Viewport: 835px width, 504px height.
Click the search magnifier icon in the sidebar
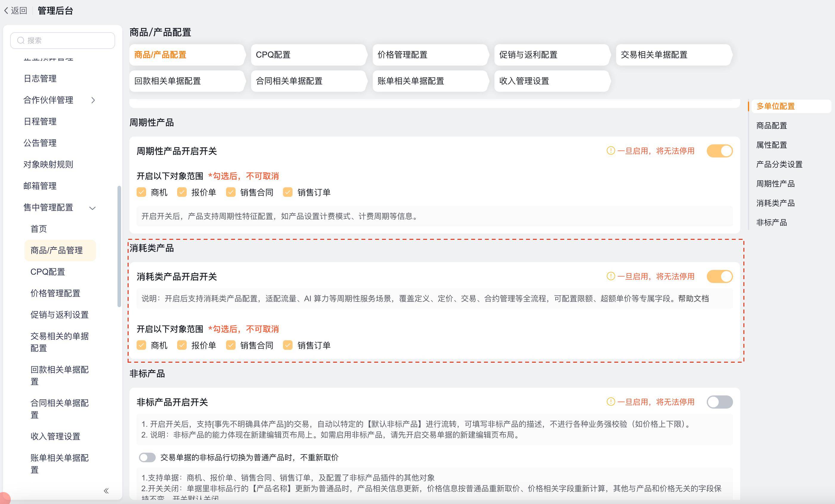21,40
